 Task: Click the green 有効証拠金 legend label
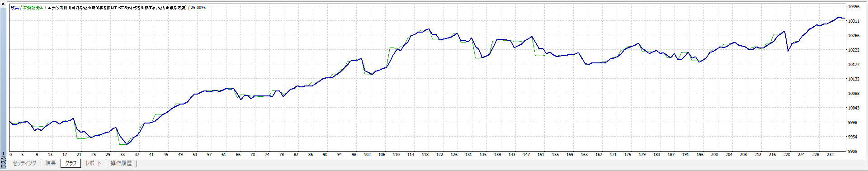pos(33,8)
